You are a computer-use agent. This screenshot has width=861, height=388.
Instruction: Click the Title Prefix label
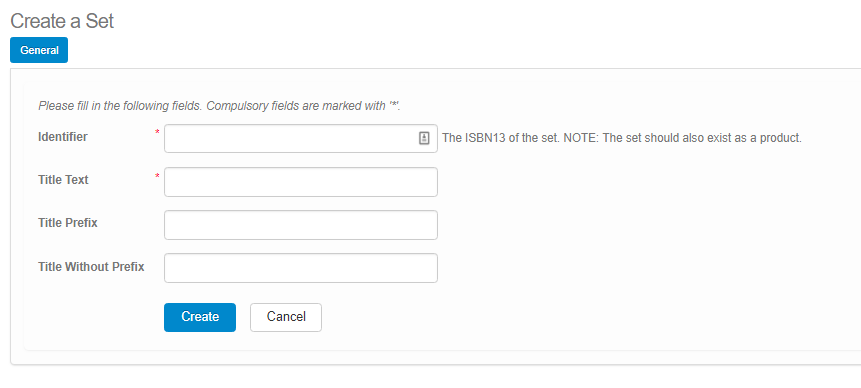[x=68, y=223]
